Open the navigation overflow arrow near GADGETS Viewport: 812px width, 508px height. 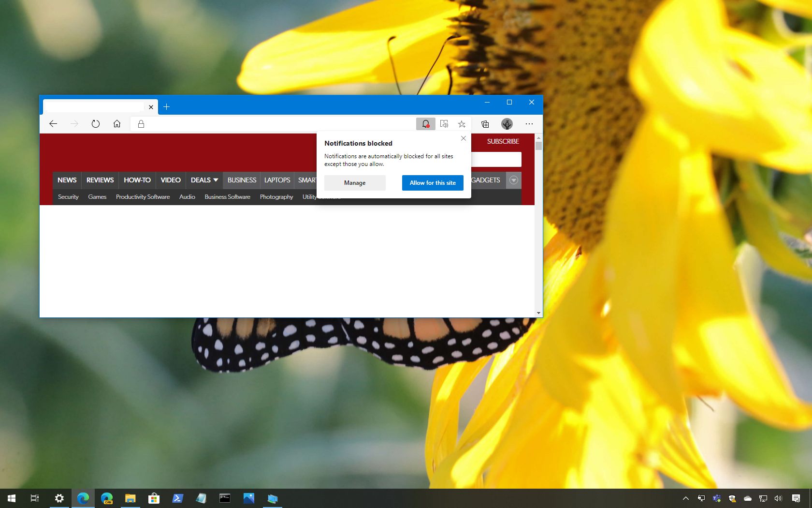(x=513, y=180)
